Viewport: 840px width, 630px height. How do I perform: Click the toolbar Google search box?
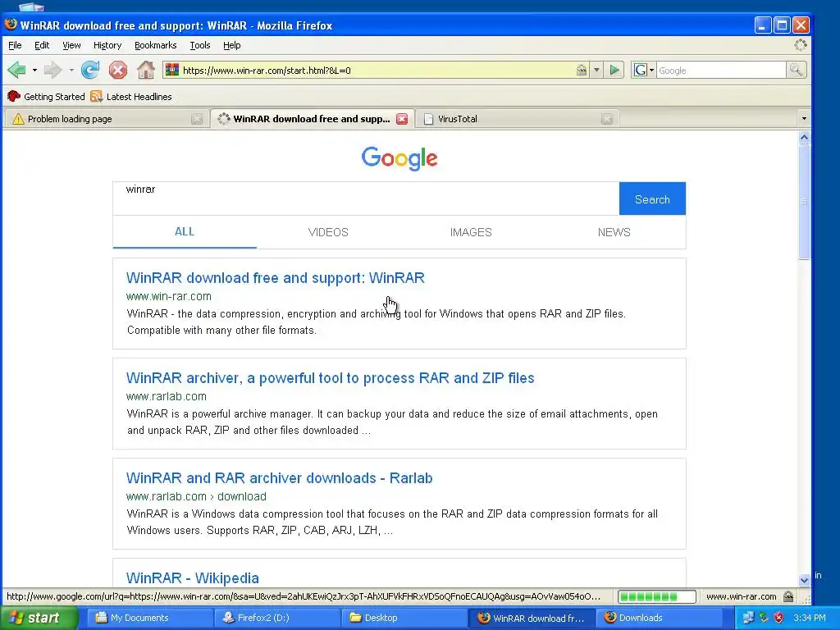coord(721,71)
